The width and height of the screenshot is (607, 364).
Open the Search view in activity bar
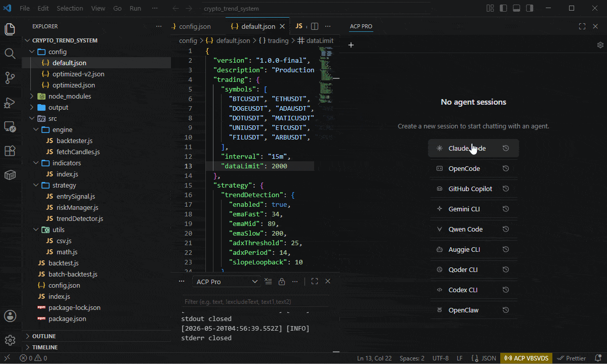[x=10, y=54]
